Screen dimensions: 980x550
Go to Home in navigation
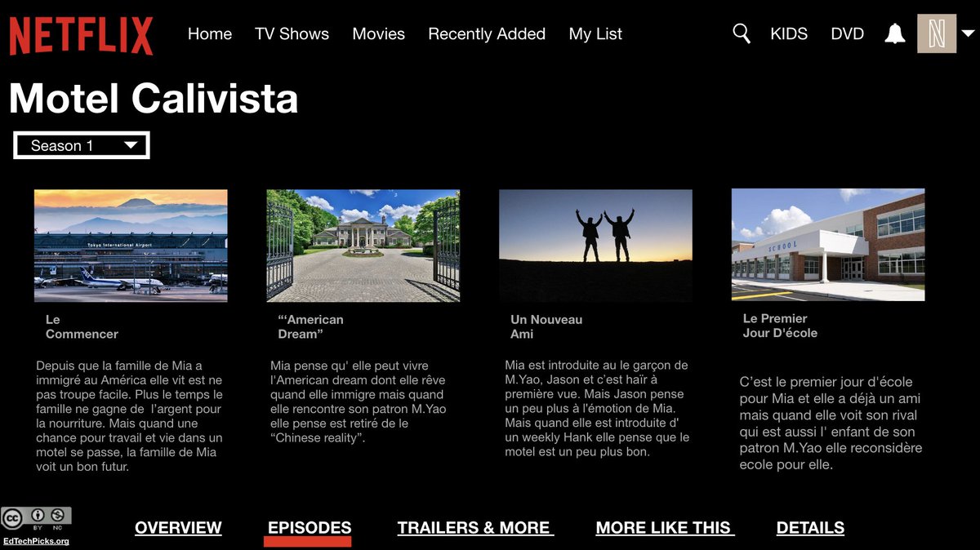tap(210, 33)
